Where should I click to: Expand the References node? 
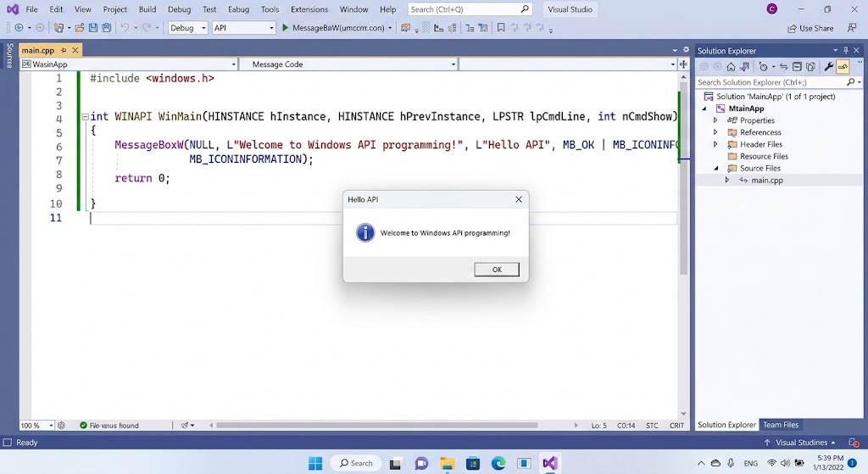tap(715, 132)
